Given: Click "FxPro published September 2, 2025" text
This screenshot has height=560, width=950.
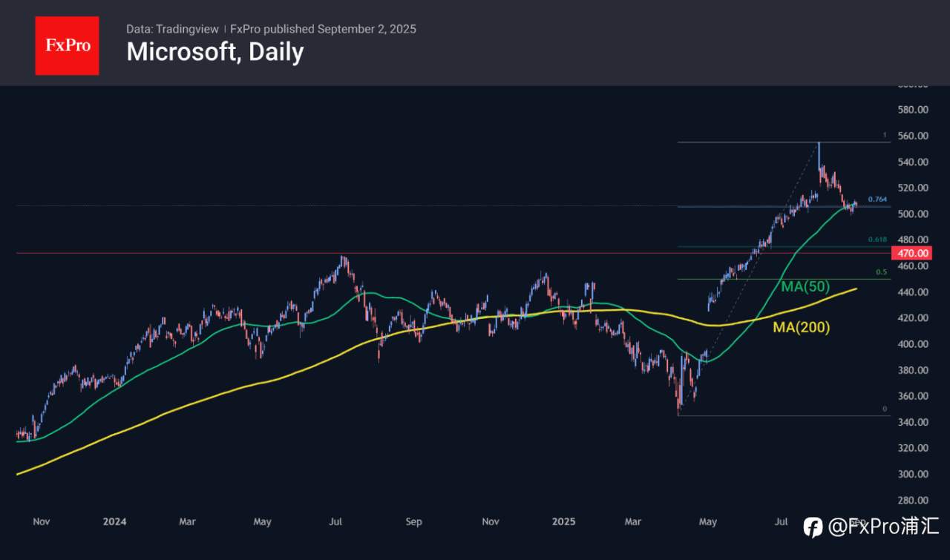Looking at the screenshot, I should pyautogui.click(x=323, y=29).
